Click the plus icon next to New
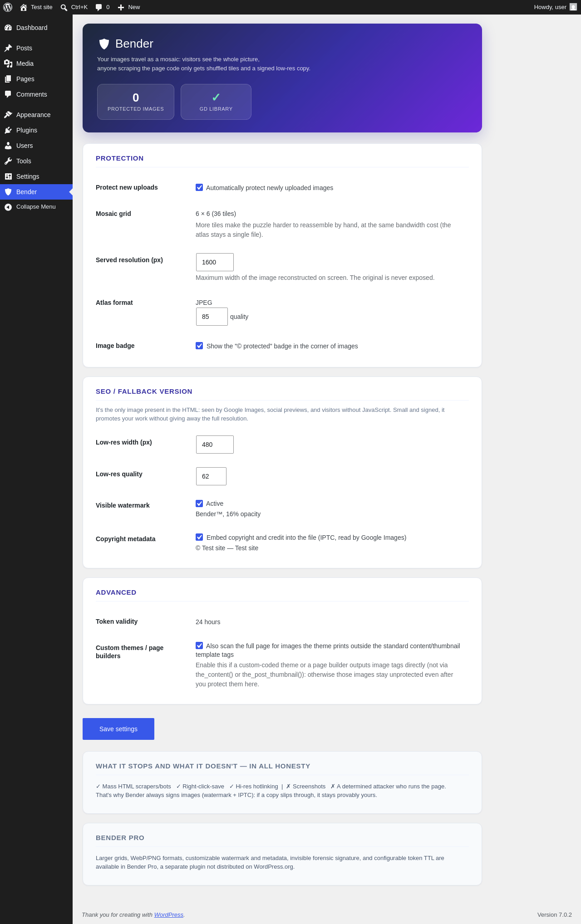This screenshot has width=581, height=924. pos(121,7)
